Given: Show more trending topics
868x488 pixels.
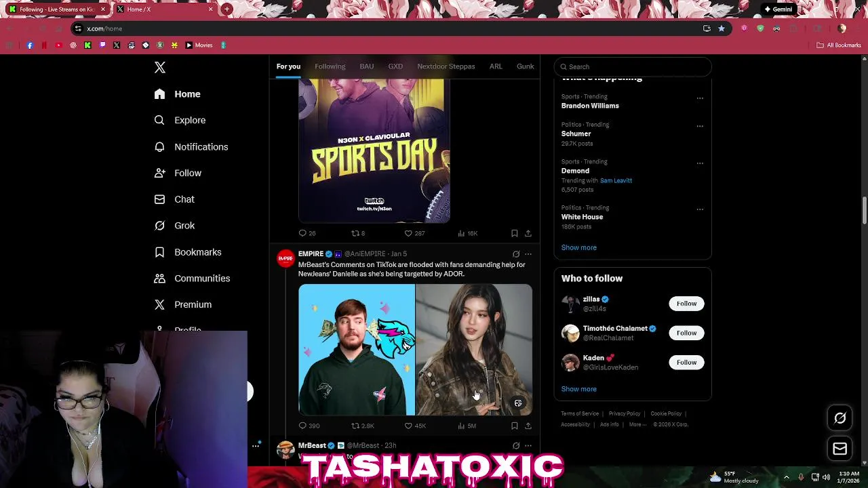Looking at the screenshot, I should coord(579,247).
